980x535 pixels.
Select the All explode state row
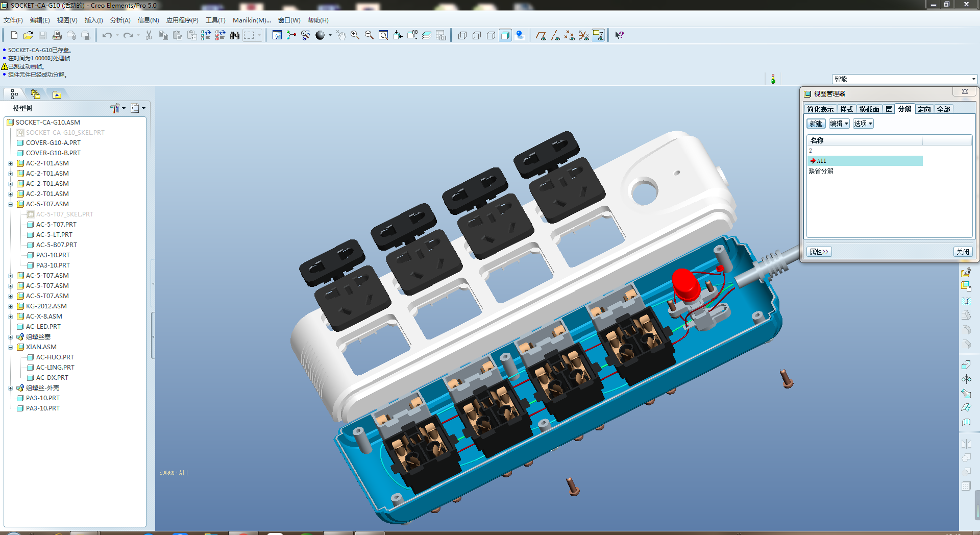(x=865, y=161)
